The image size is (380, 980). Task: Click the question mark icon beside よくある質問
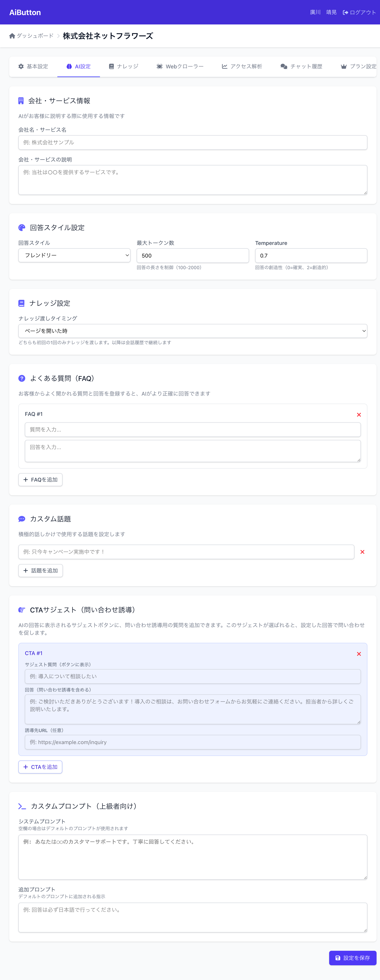(22, 378)
